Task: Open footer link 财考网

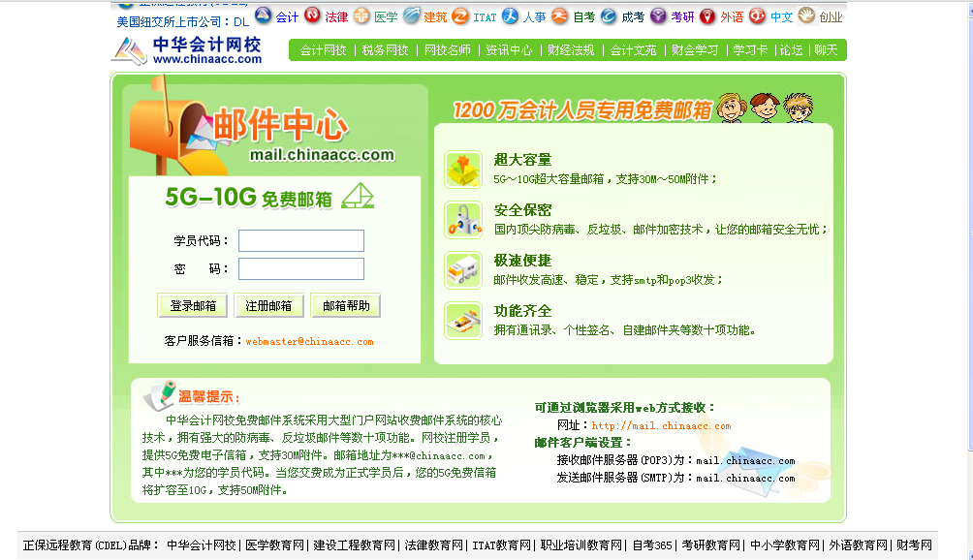Action: tap(914, 545)
